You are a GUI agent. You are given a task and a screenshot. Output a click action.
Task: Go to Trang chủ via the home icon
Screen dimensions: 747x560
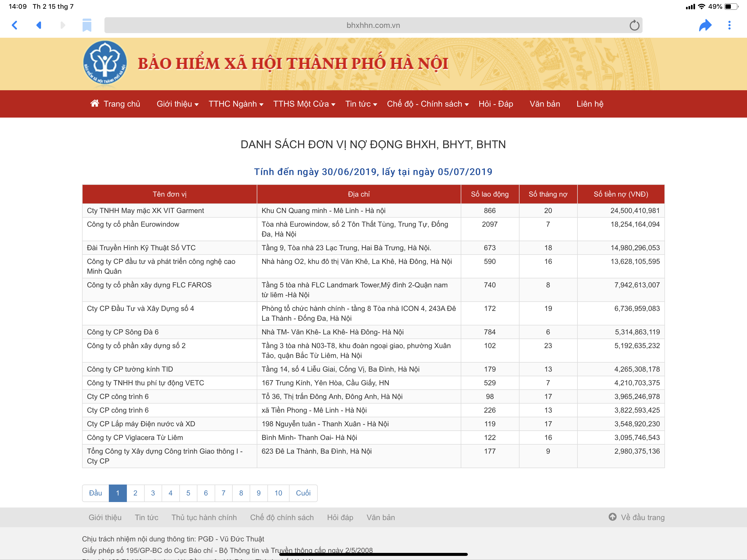[x=95, y=103]
